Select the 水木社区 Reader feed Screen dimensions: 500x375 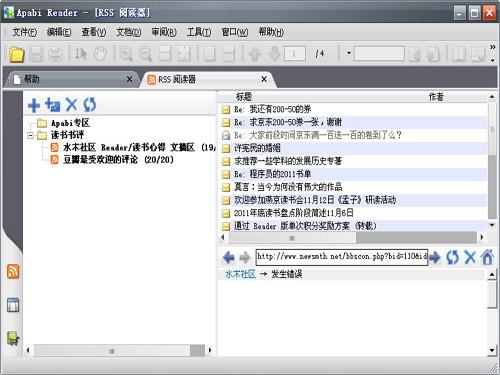[x=139, y=147]
